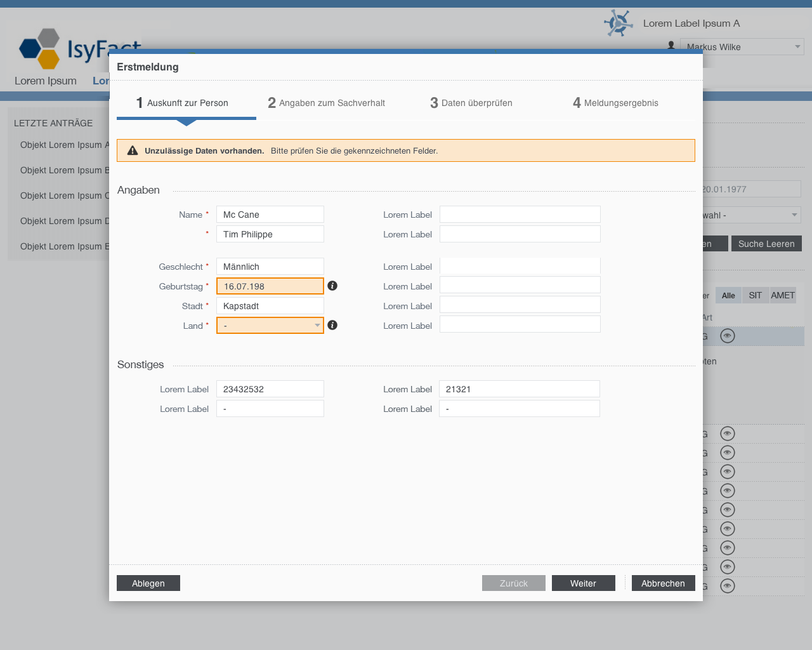Screen dimensions: 812x650
Task: Click the info icon next to Geburtstag
Action: (332, 286)
